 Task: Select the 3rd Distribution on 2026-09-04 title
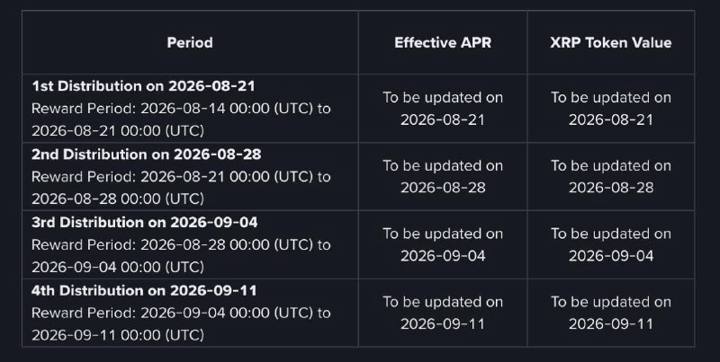145,222
